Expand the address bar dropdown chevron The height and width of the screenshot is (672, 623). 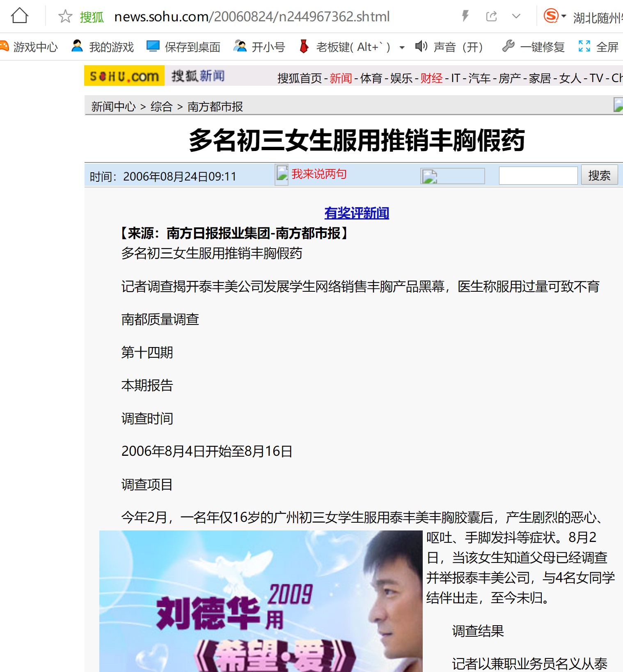(516, 16)
